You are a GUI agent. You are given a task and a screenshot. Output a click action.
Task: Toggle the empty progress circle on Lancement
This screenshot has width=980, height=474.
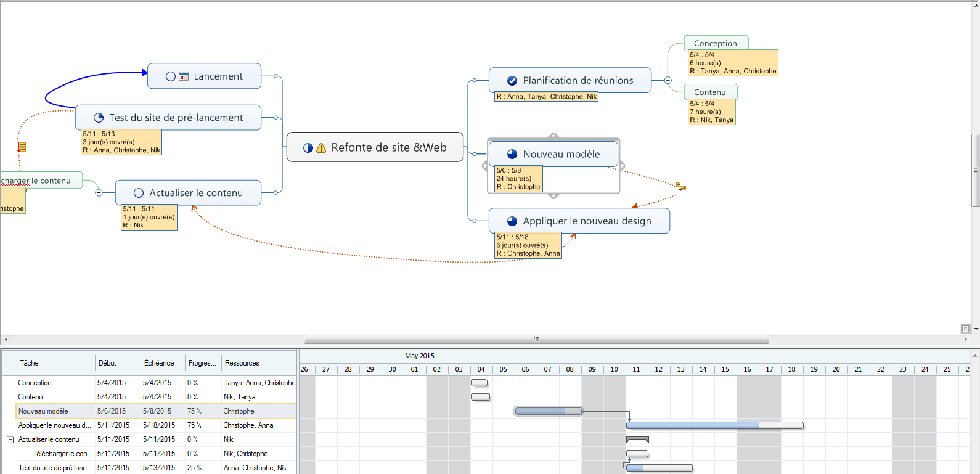click(x=171, y=76)
